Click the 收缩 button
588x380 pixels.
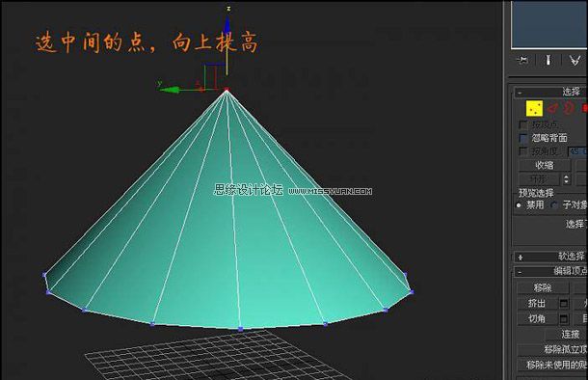click(544, 165)
